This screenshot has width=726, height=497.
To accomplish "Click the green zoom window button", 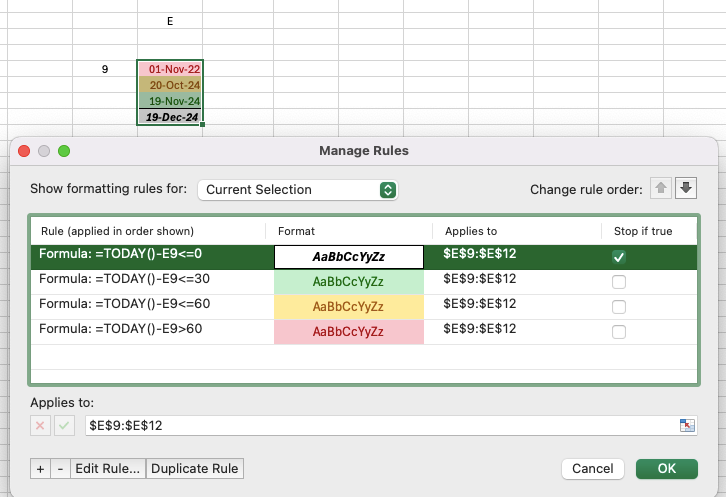I will point(64,151).
